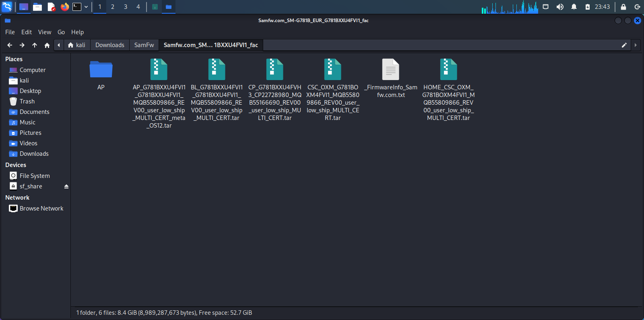This screenshot has width=644, height=320.
Task: Select the CP_G781BXXU4FVH3 tar archive icon
Action: (275, 69)
